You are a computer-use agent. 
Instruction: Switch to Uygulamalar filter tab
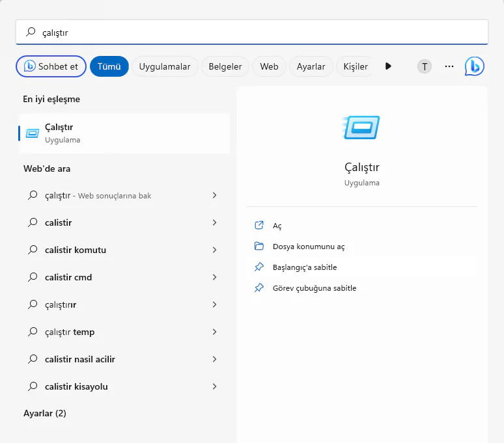165,66
